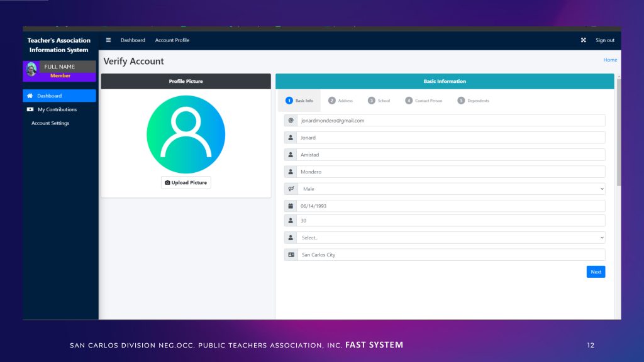
Task: Click the Teacher's Association Information System title
Action: tap(58, 45)
